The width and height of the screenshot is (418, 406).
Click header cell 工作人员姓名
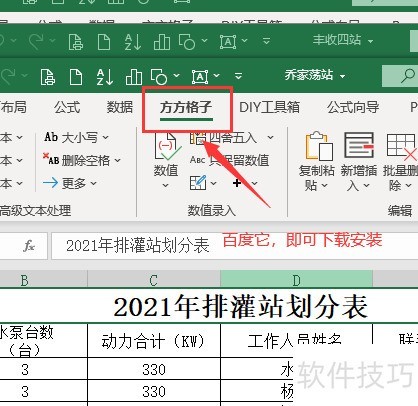(x=295, y=341)
